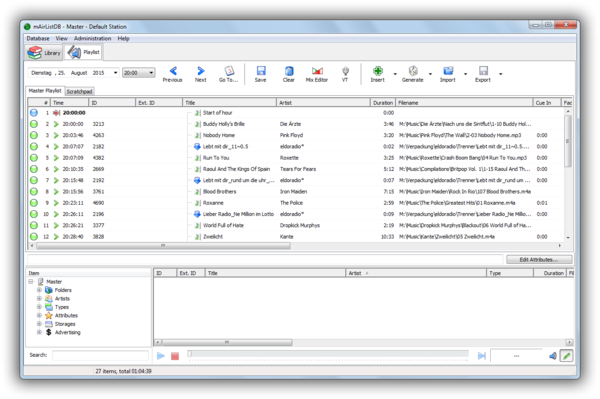
Task: Open the Generate dropdown arrow
Action: (430, 74)
